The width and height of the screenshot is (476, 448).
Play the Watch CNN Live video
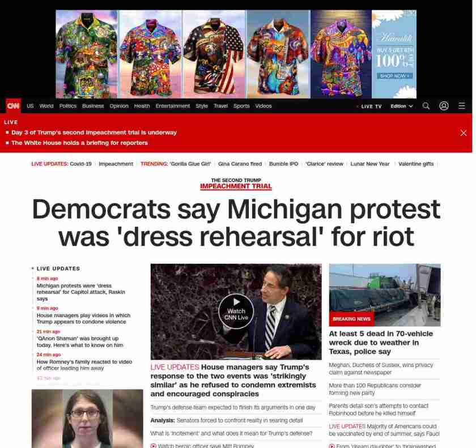coord(236,311)
